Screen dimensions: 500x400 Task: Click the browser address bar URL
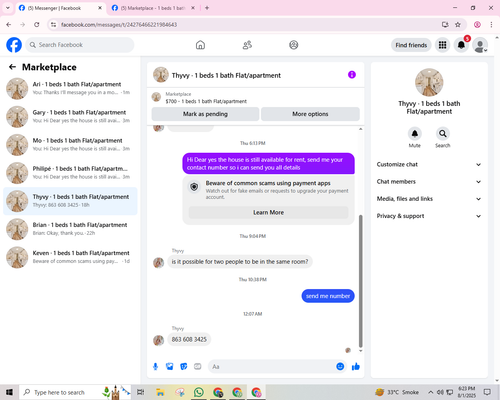[x=119, y=25]
